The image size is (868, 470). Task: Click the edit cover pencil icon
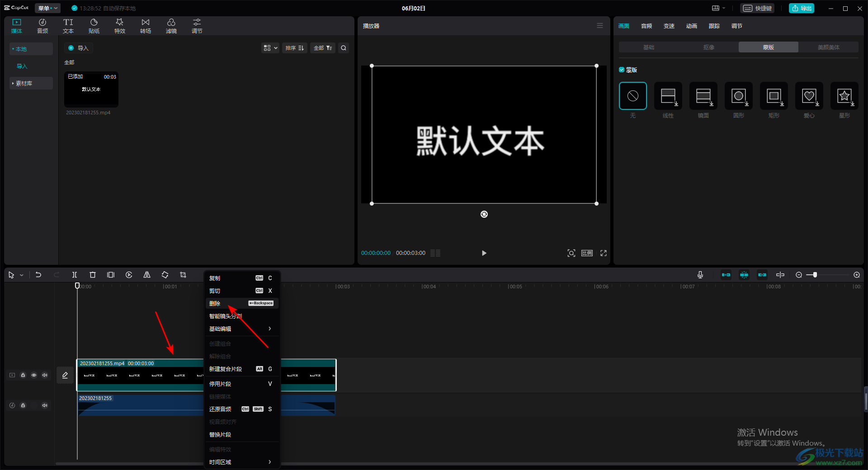(x=65, y=375)
